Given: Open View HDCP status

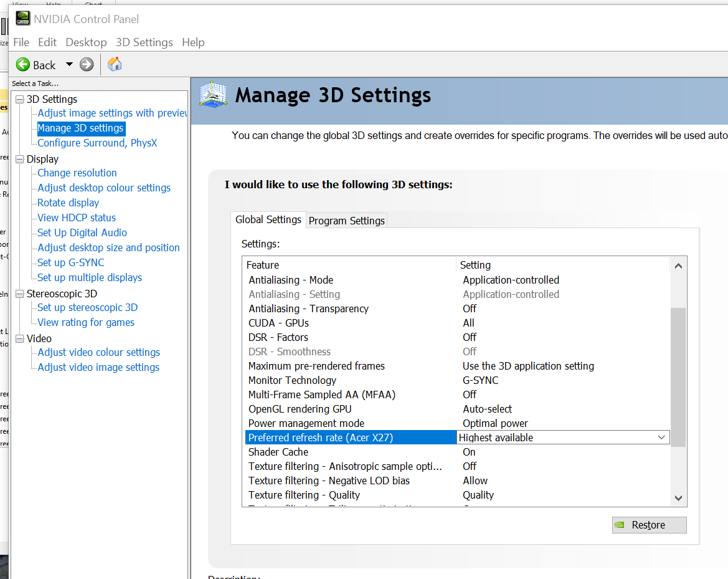Looking at the screenshot, I should pos(77,218).
